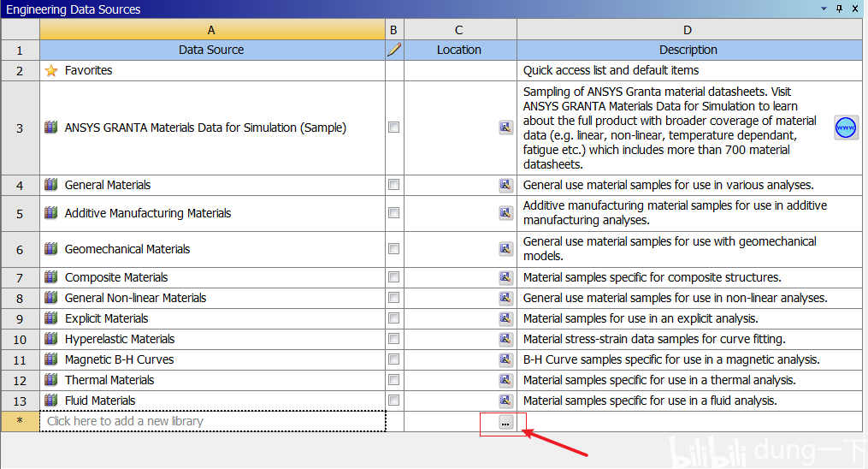Toggle edit checkbox for Geomechanical Materials
868x469 pixels.
pyautogui.click(x=393, y=248)
